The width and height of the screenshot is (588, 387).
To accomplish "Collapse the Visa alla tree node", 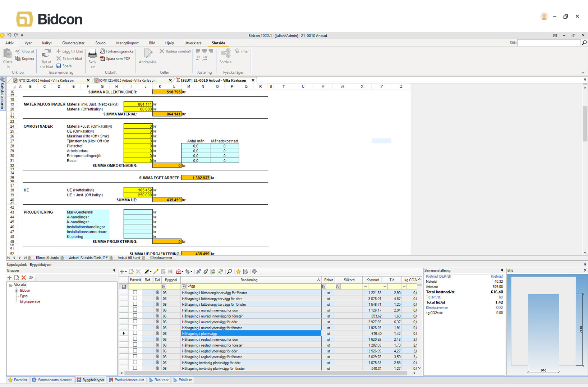I will [x=11, y=285].
